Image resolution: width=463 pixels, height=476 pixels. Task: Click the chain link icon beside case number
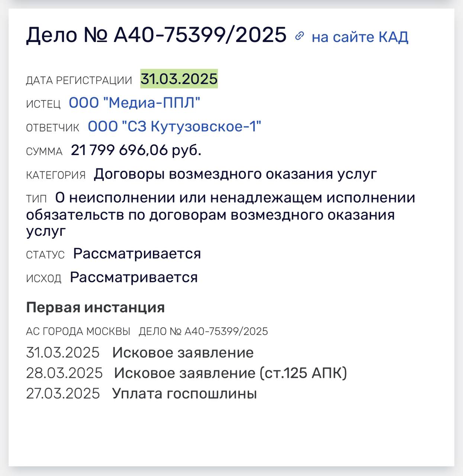299,36
